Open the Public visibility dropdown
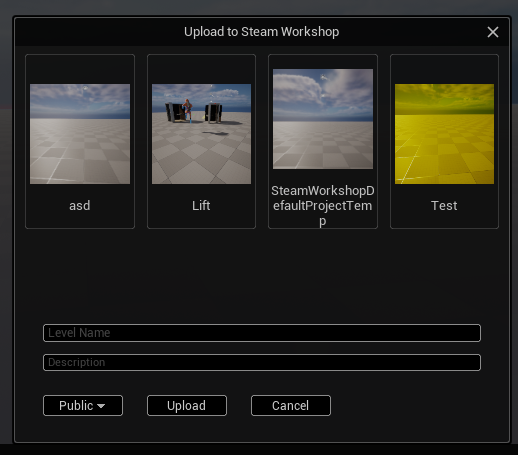518x455 pixels. [83, 405]
